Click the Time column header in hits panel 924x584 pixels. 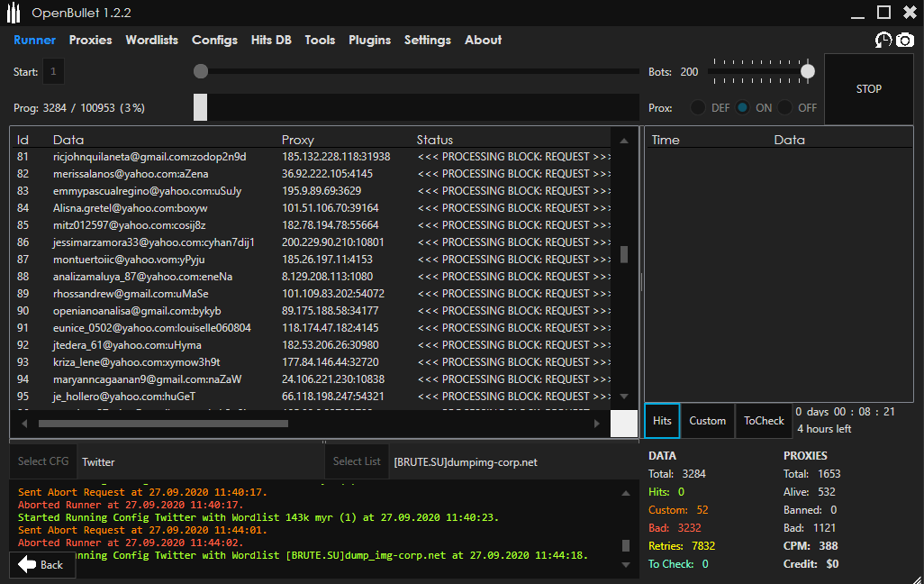click(x=666, y=140)
